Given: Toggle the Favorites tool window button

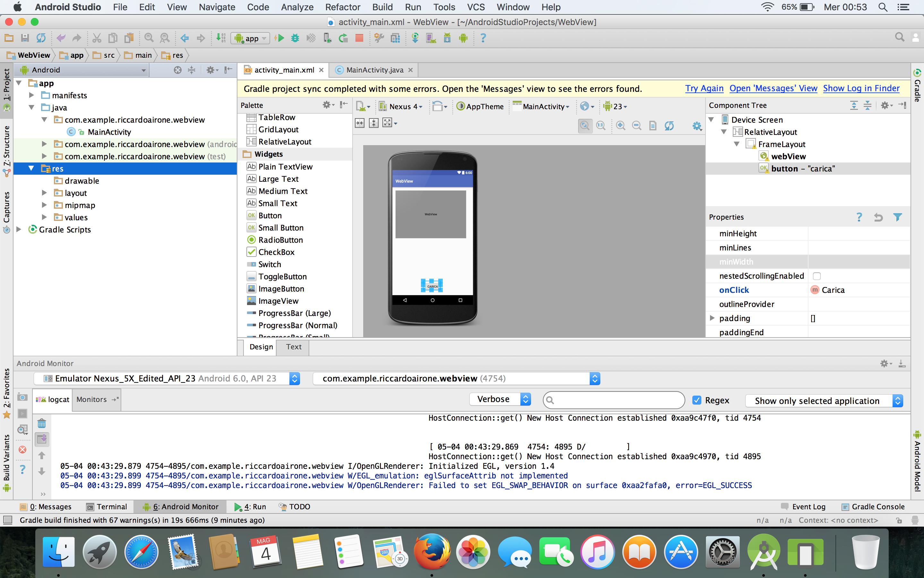Looking at the screenshot, I should point(6,393).
